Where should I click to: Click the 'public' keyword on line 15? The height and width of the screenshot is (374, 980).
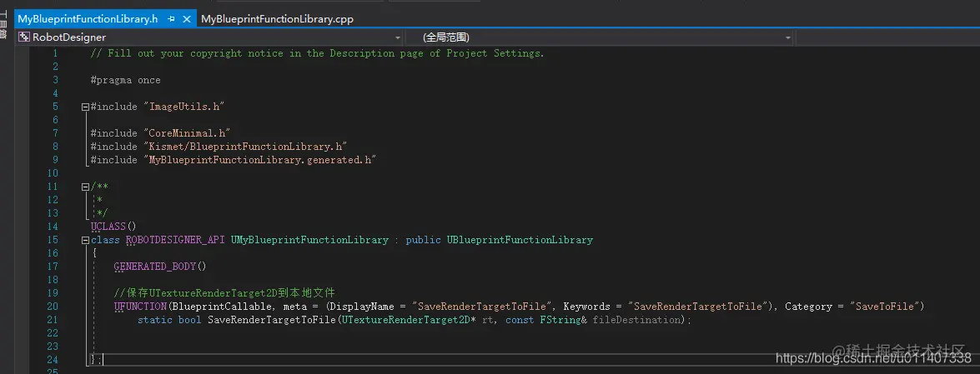pos(423,240)
